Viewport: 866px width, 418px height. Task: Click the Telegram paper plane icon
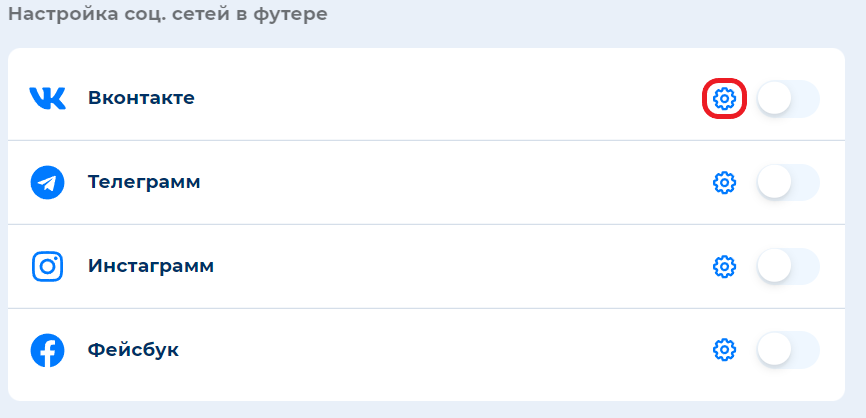click(x=47, y=183)
